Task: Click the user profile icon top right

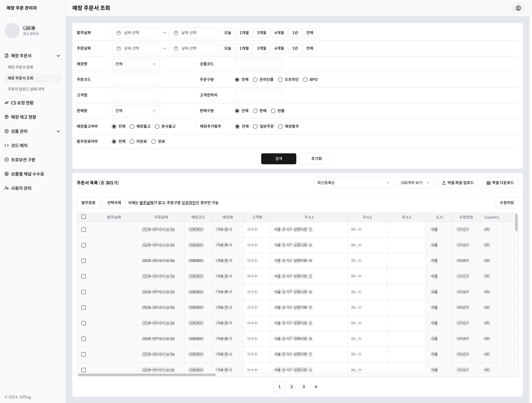Action: pos(518,8)
